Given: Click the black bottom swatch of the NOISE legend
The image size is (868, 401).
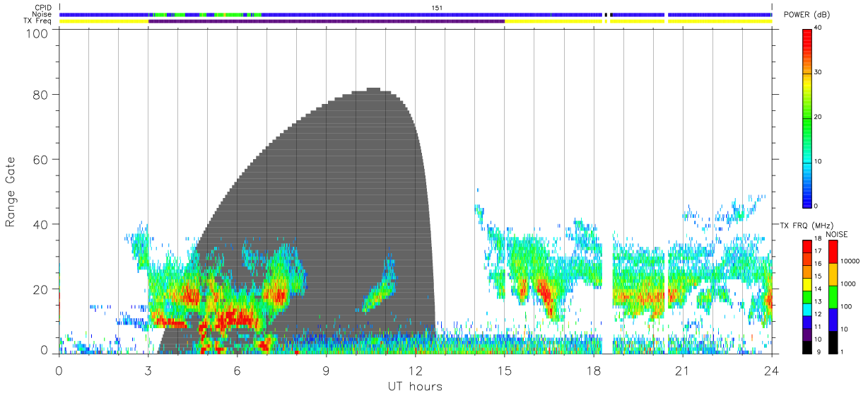Looking at the screenshot, I should click(x=832, y=342).
